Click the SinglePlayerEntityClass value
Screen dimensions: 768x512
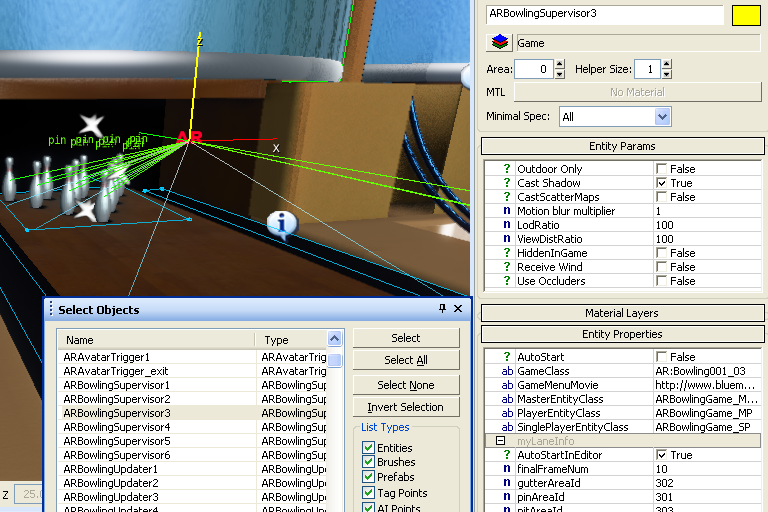pos(707,427)
